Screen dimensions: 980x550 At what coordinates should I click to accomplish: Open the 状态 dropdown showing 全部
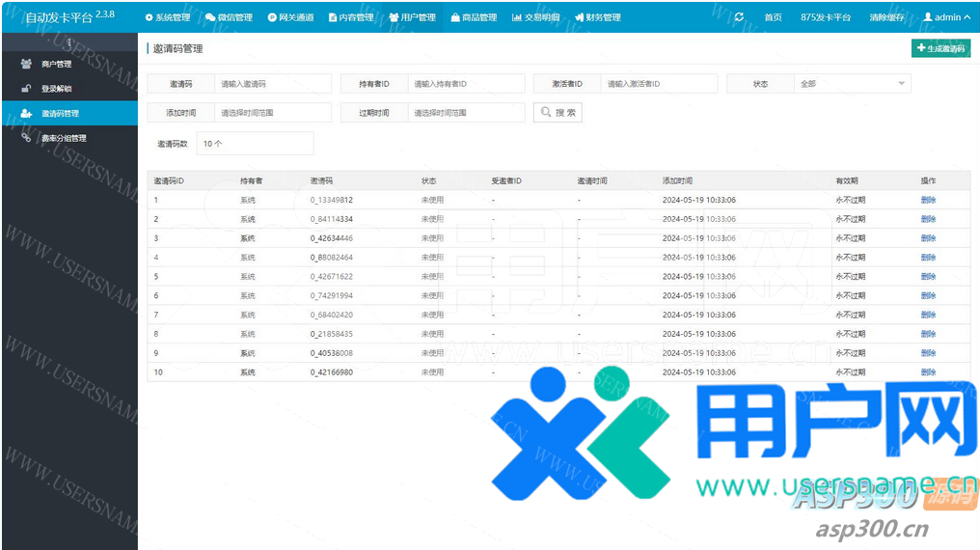[853, 84]
